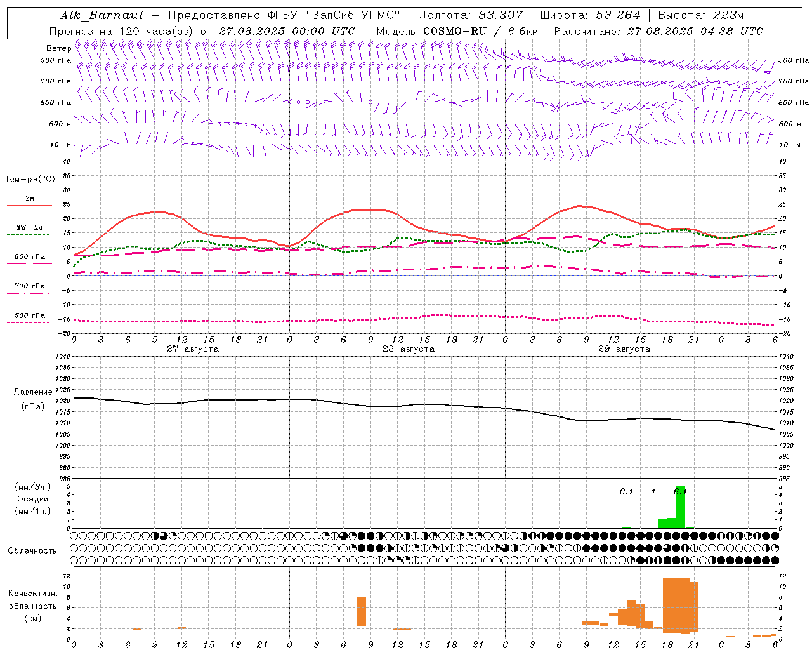Click the '0.1' precipitation amount value
The image size is (812, 650).
626,491
